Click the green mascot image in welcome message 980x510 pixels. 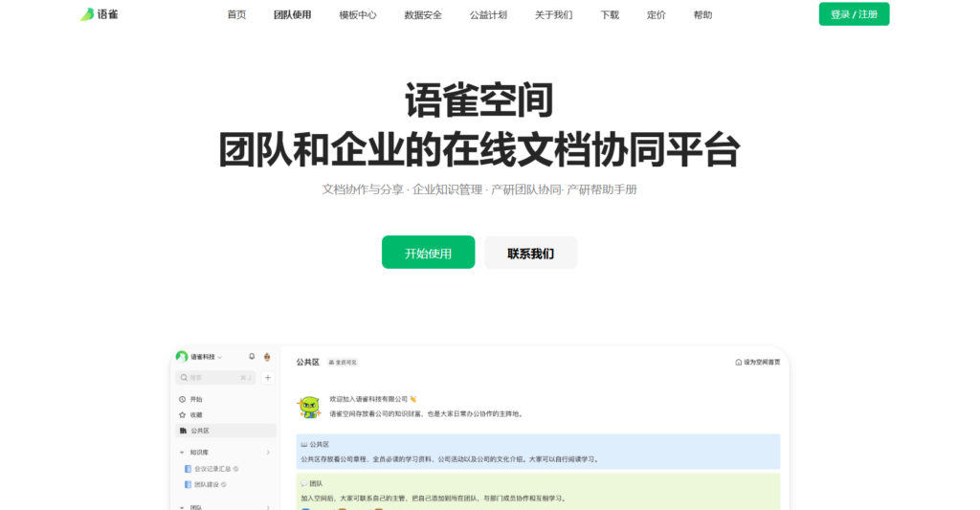pos(308,407)
